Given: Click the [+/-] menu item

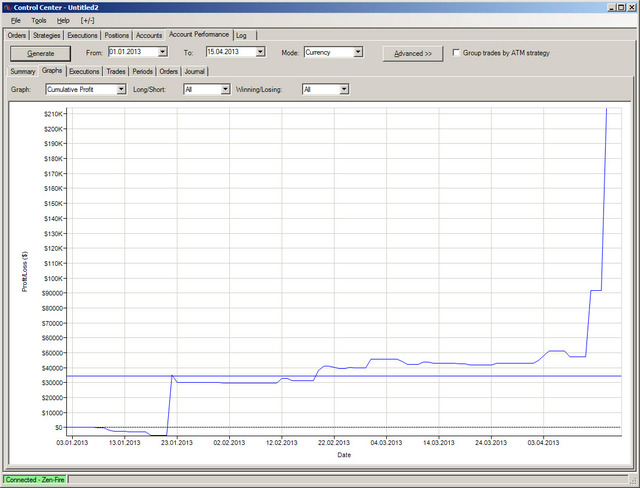Looking at the screenshot, I should click(87, 20).
